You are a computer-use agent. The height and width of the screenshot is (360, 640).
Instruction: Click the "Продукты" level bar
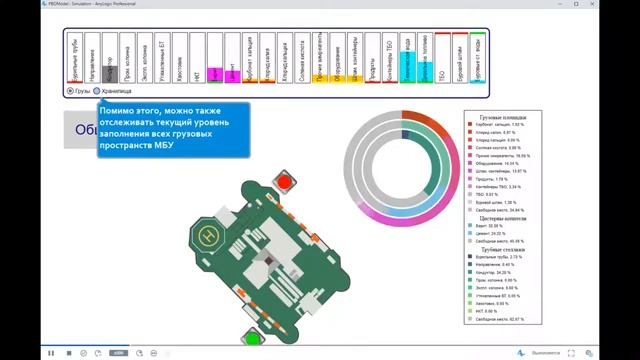pyautogui.click(x=373, y=58)
